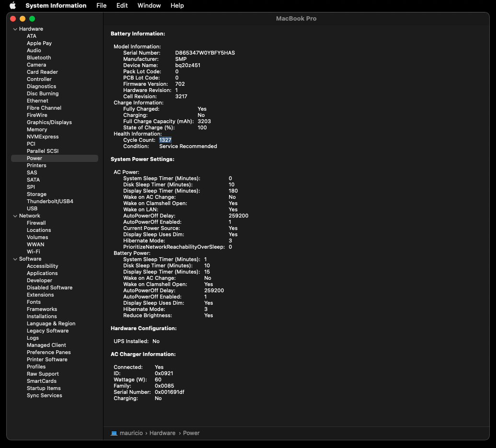Select Storage in the sidebar
This screenshot has height=448, width=496.
pos(36,194)
